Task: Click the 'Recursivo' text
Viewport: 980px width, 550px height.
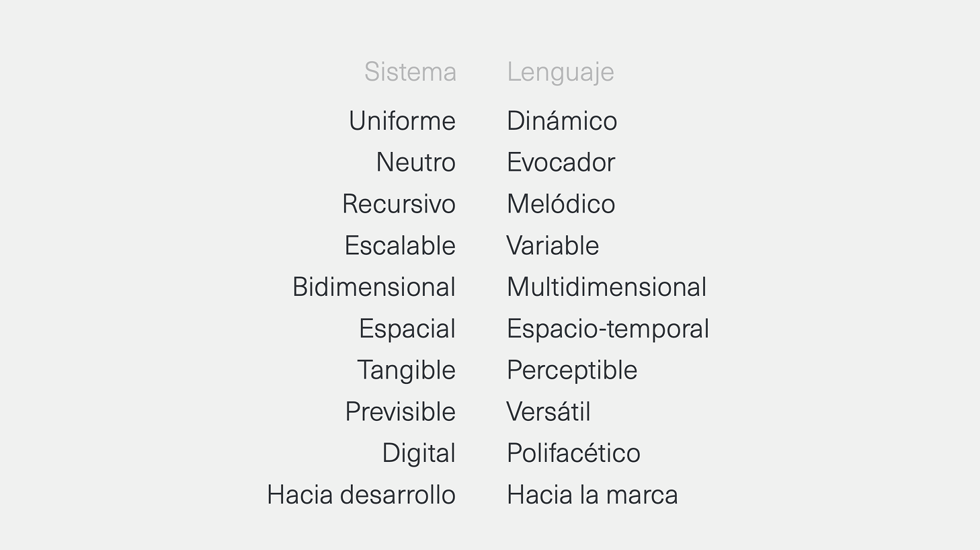Action: [399, 204]
